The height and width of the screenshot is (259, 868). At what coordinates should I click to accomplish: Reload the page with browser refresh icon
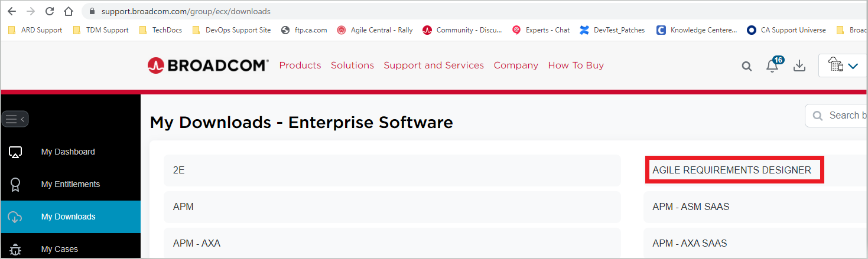pos(50,11)
